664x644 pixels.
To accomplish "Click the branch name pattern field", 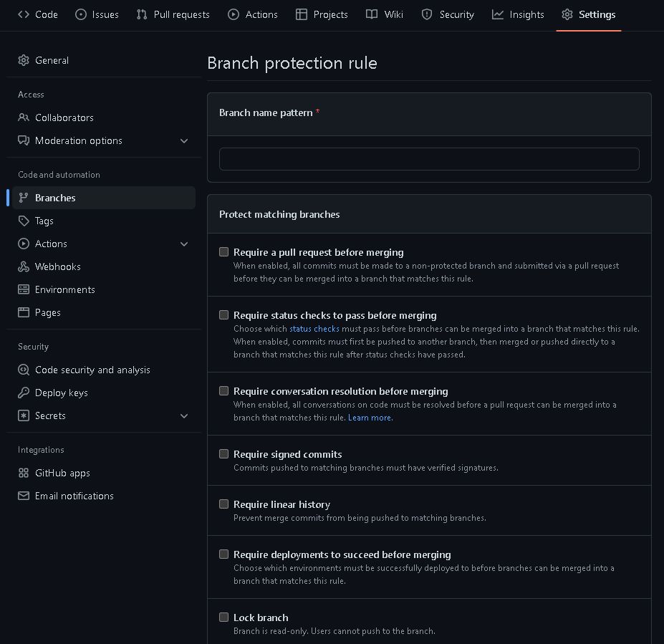I will point(428,158).
